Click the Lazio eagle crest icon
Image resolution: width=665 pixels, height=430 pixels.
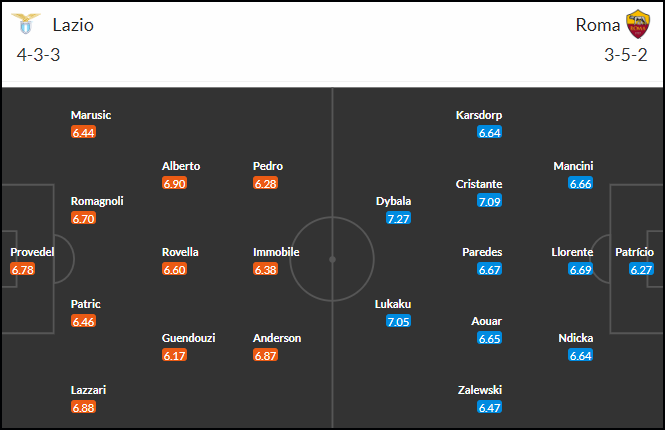tap(25, 23)
